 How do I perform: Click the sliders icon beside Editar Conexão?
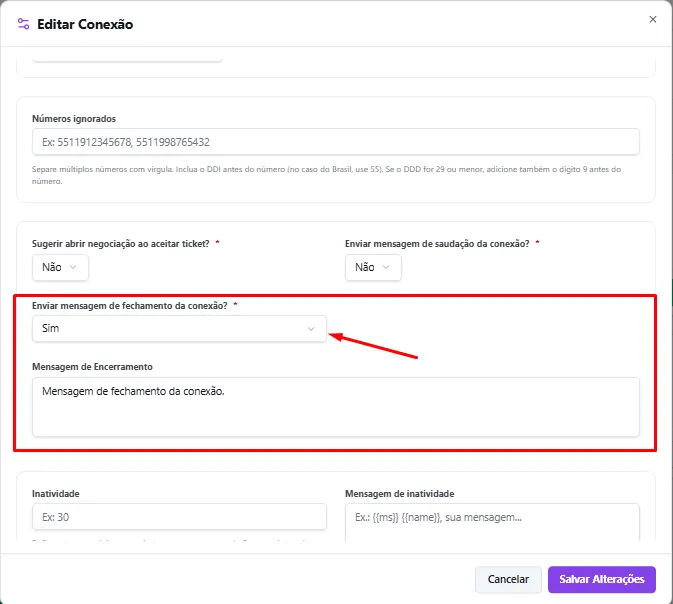[x=23, y=24]
